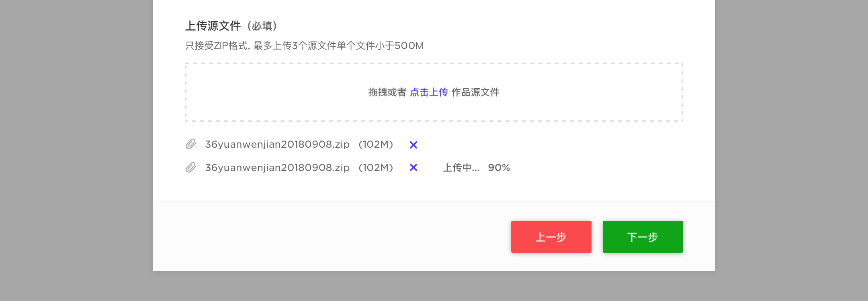Viewport: 868px width, 301px height.
Task: Select the first 36yuanwenjian20180908.zip filename
Action: 277,144
